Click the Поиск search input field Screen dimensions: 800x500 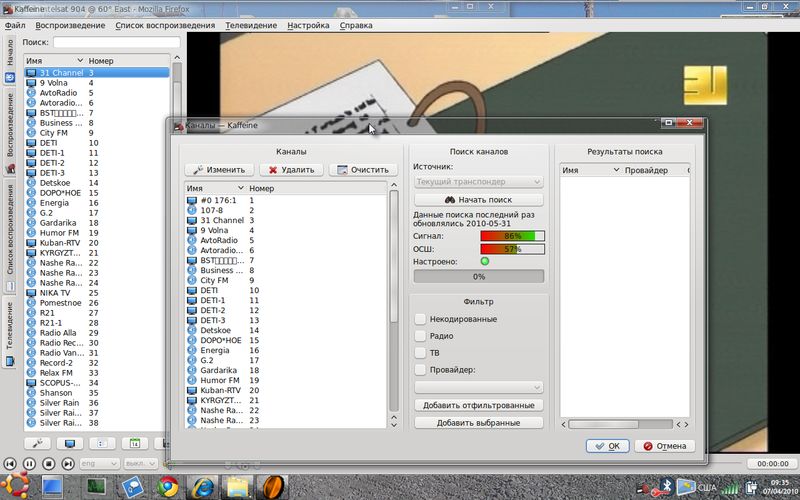(x=116, y=43)
